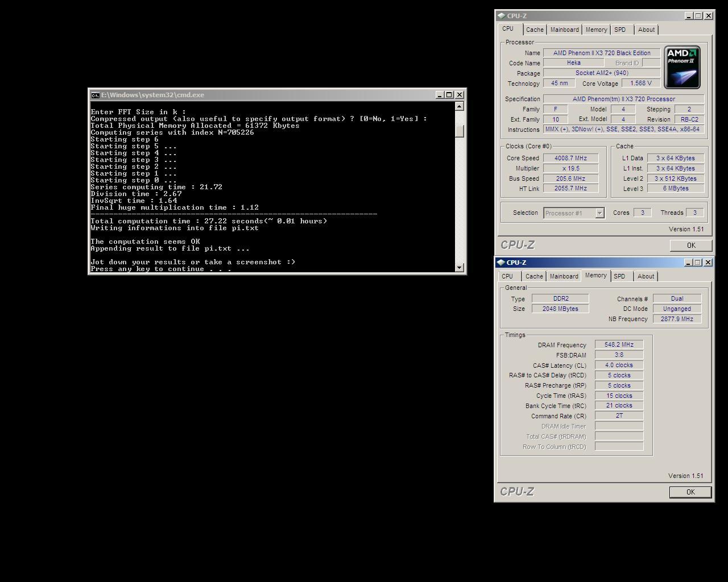This screenshot has width=728, height=582.
Task: Click NB Frequency value 2877.9 MHz
Action: 677,319
